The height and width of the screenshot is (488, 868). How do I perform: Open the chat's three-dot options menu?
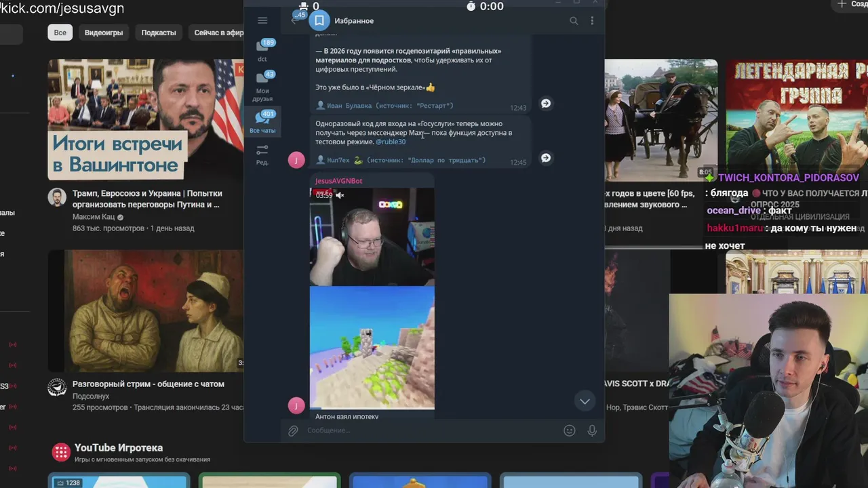(592, 21)
